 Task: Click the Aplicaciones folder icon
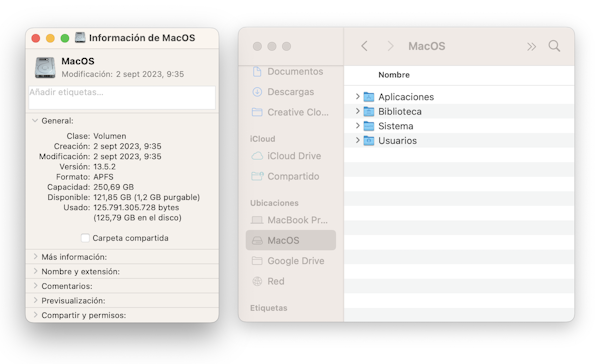tap(369, 97)
